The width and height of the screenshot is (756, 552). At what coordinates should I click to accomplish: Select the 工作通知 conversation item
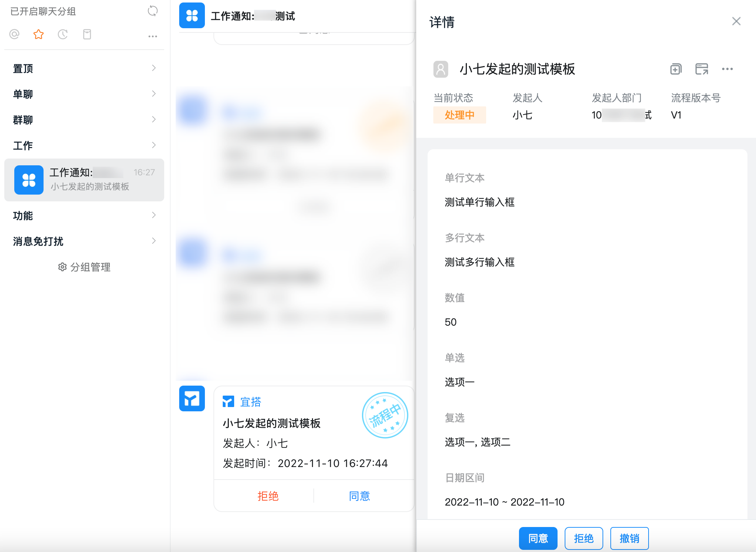pyautogui.click(x=84, y=180)
